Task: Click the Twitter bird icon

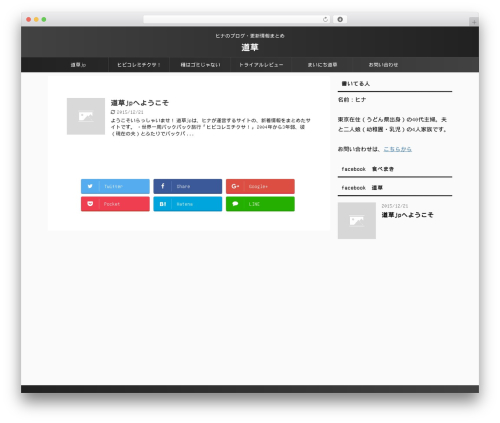Action: tap(90, 186)
